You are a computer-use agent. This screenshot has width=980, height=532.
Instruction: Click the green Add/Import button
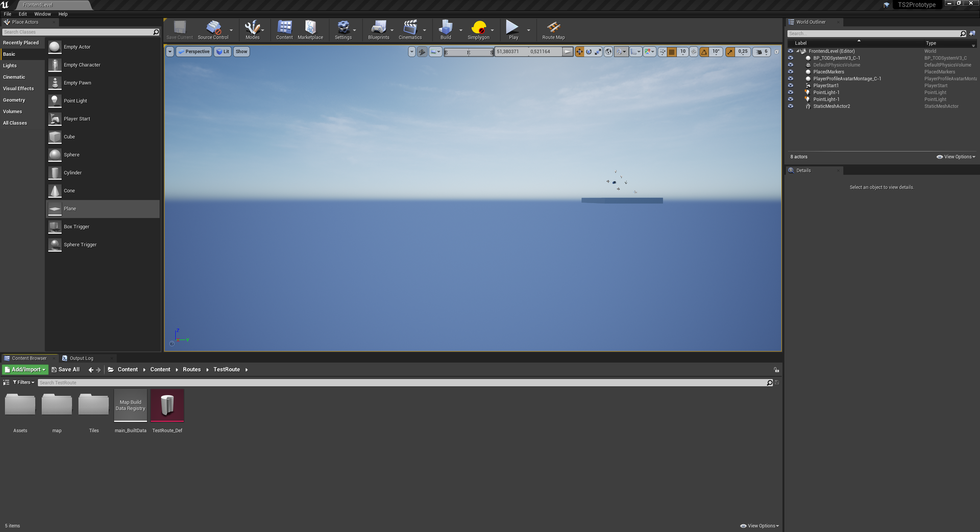pyautogui.click(x=25, y=370)
